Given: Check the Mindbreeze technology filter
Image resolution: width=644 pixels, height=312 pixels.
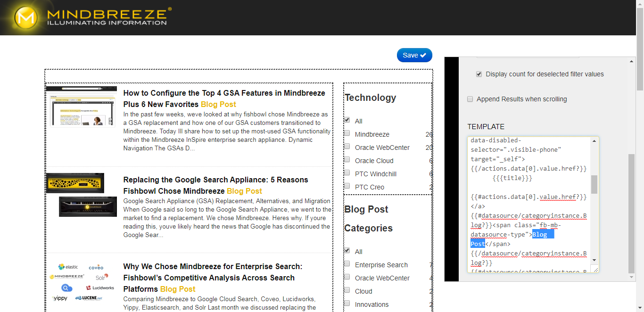Looking at the screenshot, I should 347,133.
